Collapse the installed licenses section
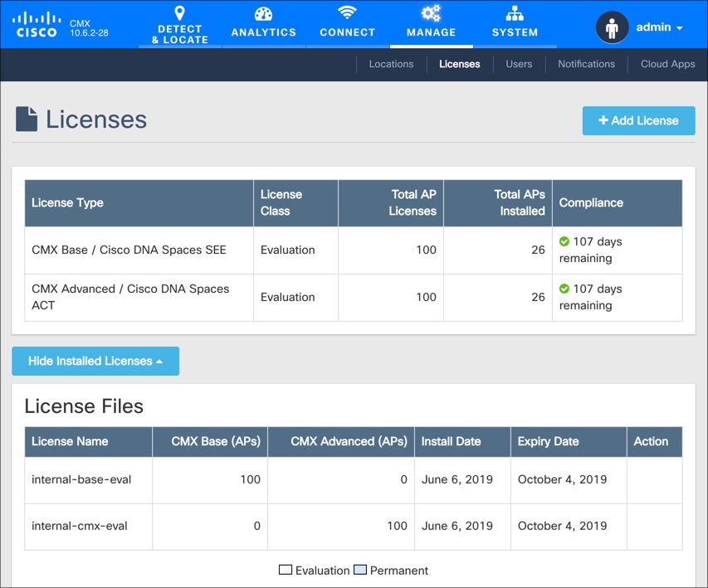708x588 pixels. coord(95,361)
